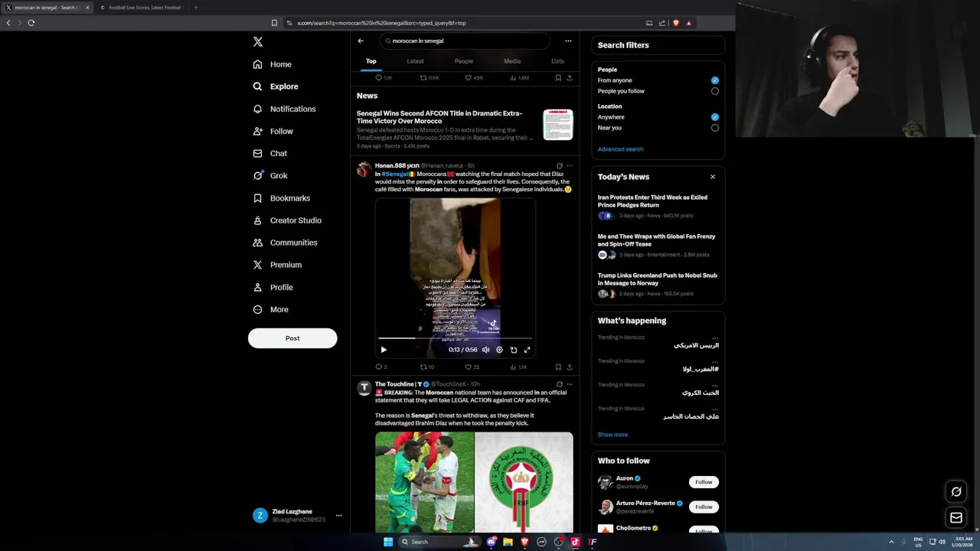The width and height of the screenshot is (980, 551).
Task: Open Follow in the sidebar
Action: pyautogui.click(x=273, y=131)
